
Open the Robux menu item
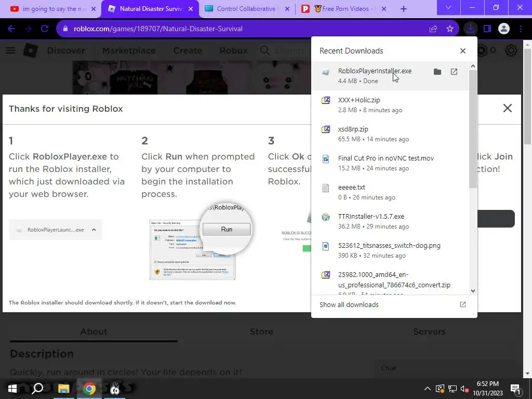[x=233, y=50]
